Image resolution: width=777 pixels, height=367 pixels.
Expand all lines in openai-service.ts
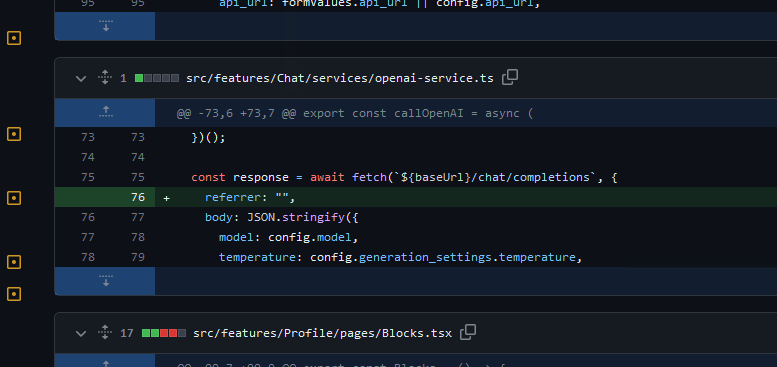105,78
